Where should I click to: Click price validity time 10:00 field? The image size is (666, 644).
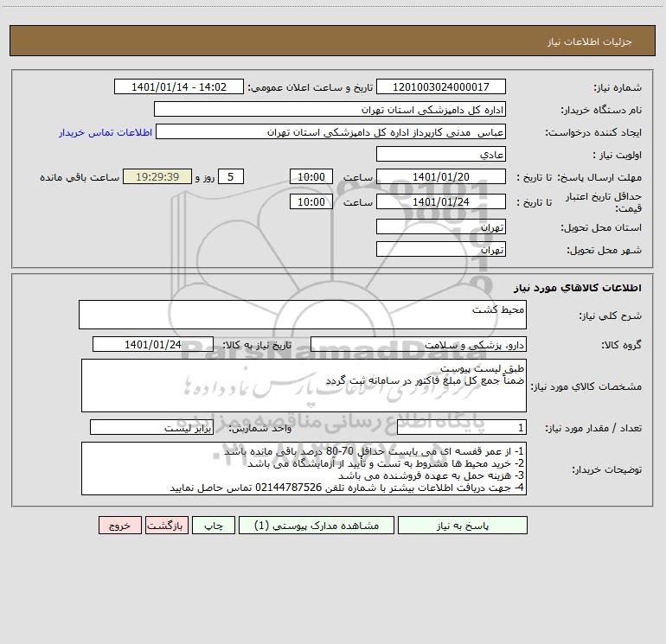click(x=311, y=201)
